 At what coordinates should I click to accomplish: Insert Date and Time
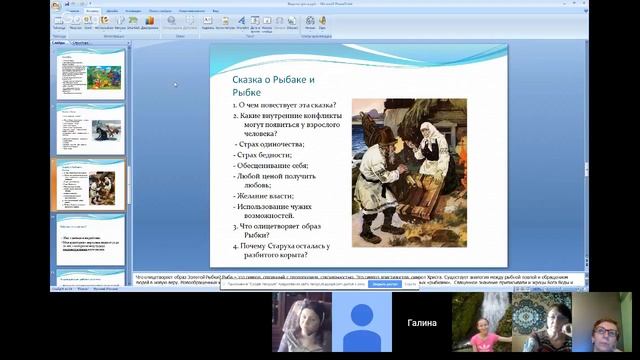click(255, 24)
